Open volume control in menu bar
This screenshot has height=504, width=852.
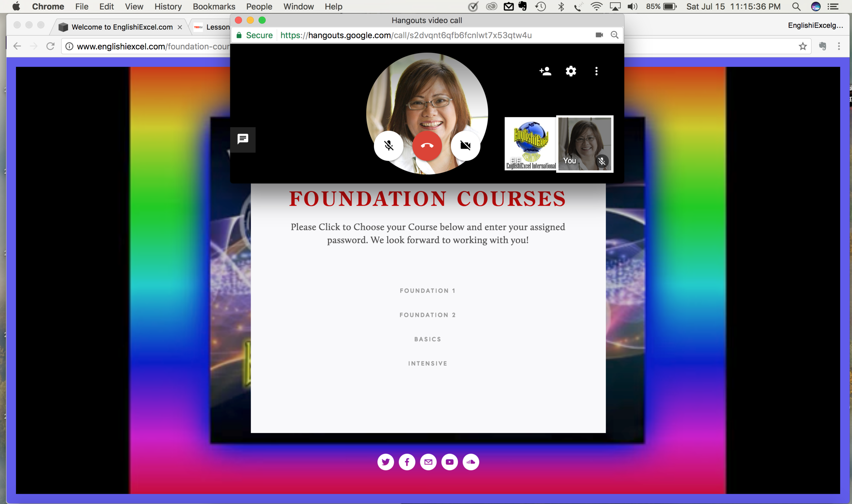coord(632,6)
